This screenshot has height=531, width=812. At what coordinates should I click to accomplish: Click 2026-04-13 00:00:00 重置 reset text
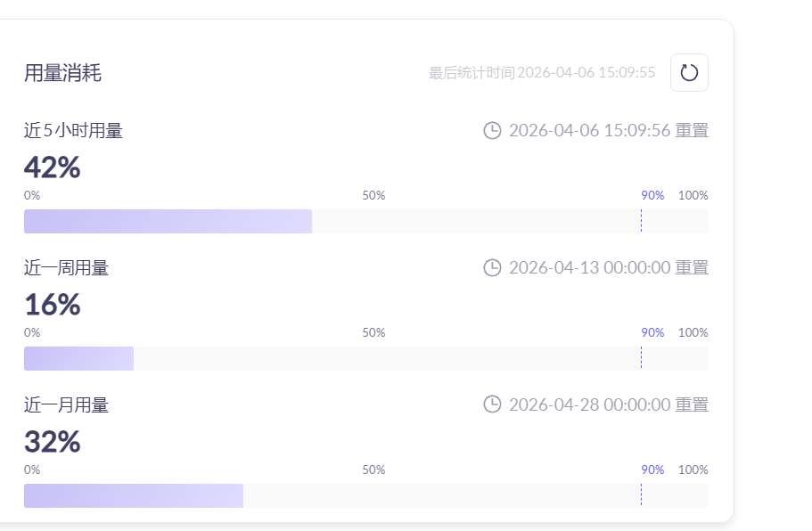click(x=608, y=267)
